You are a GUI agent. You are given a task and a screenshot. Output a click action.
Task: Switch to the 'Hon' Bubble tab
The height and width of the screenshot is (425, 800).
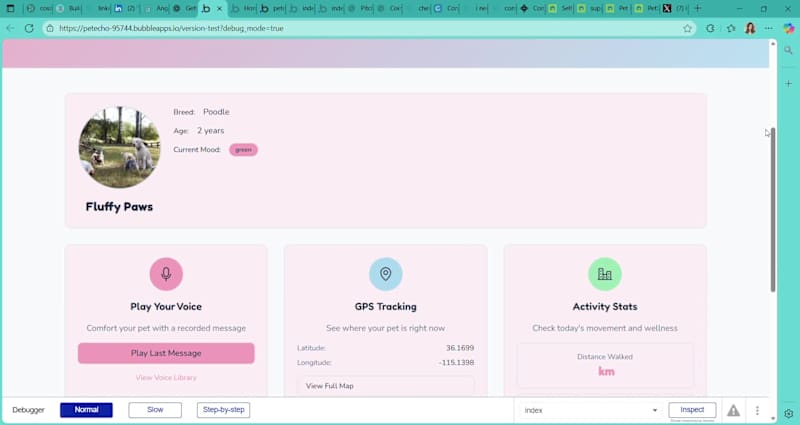click(243, 8)
